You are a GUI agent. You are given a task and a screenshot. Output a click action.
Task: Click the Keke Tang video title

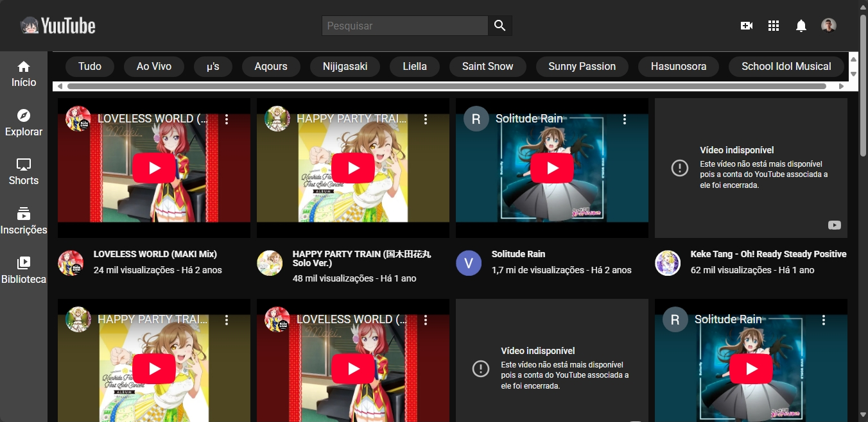tap(768, 254)
